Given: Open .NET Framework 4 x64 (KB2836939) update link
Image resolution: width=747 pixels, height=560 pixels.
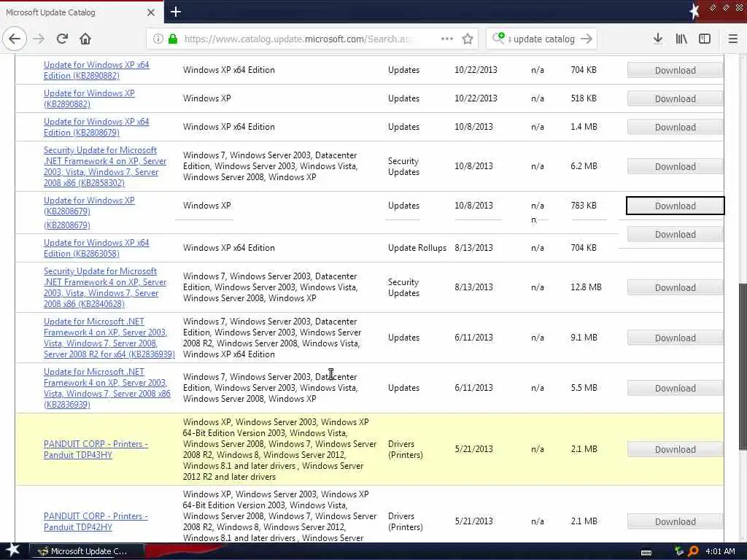Looking at the screenshot, I should tap(109, 338).
